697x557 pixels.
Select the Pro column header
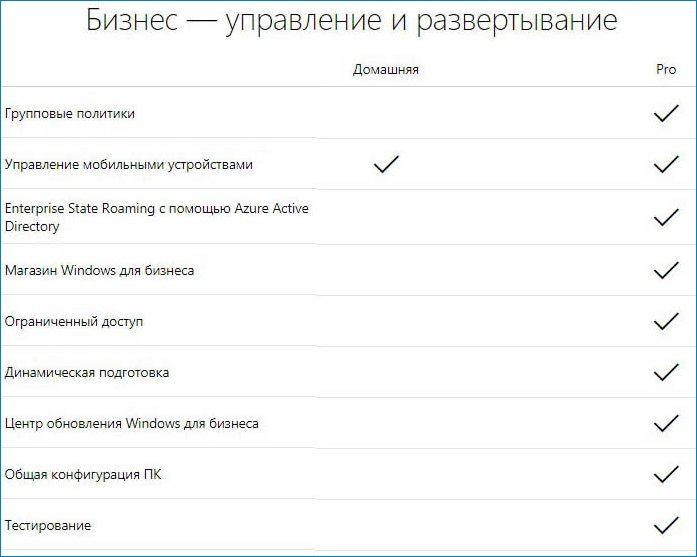pyautogui.click(x=666, y=70)
